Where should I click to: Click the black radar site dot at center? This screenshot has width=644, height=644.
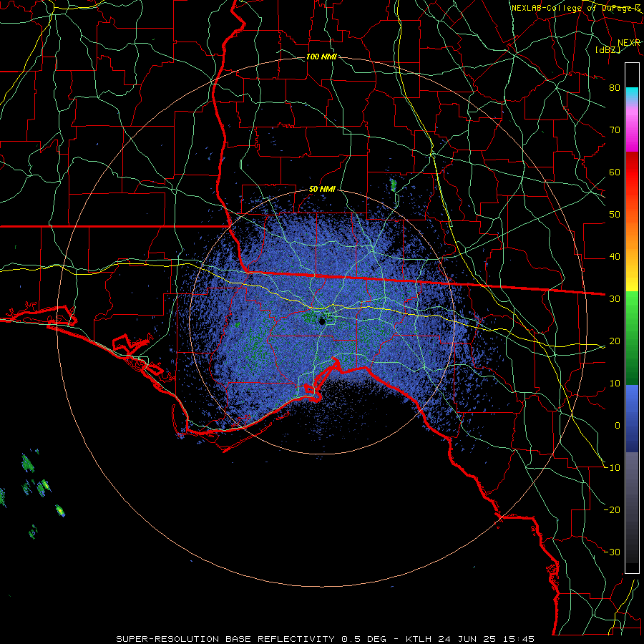pyautogui.click(x=322, y=321)
